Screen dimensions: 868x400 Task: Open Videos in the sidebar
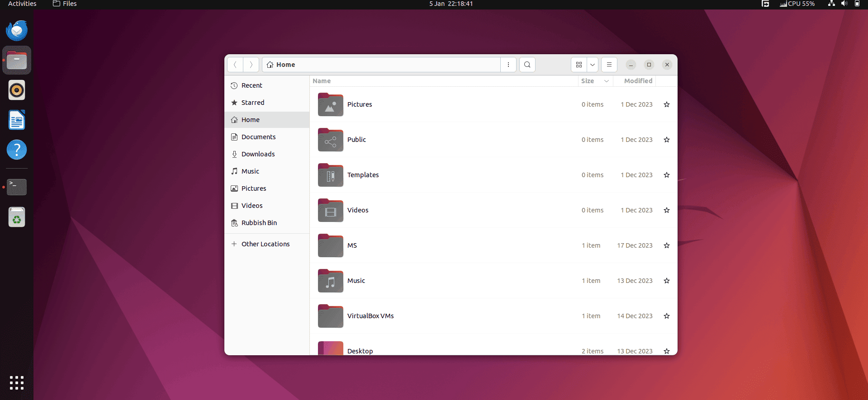coord(267,206)
